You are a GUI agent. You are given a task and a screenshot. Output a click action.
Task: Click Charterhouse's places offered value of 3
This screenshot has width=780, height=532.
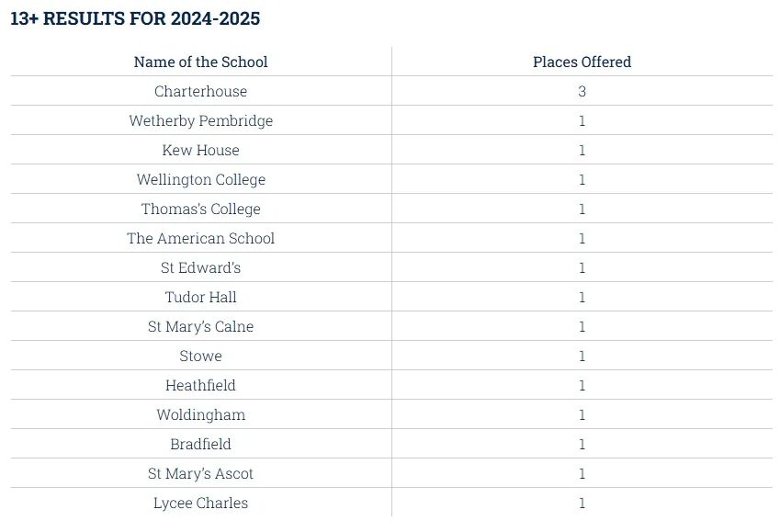pyautogui.click(x=582, y=91)
